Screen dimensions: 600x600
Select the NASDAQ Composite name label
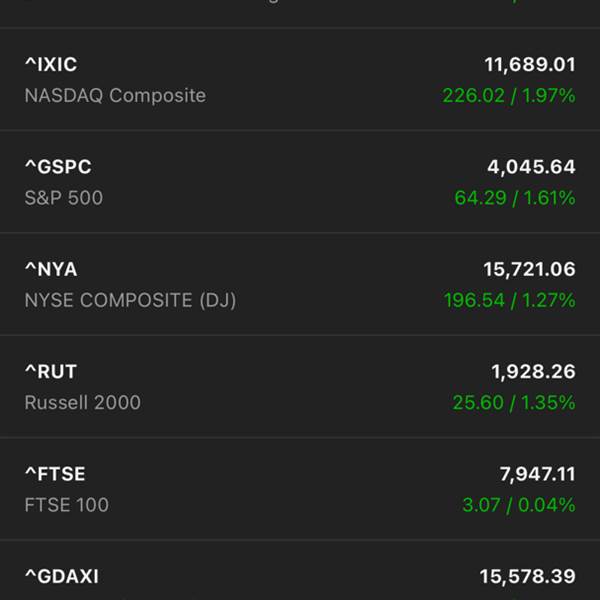tap(115, 95)
